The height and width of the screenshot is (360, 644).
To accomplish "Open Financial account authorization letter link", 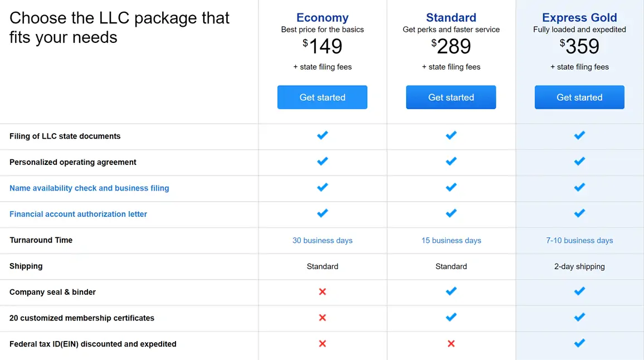I will click(x=78, y=214).
